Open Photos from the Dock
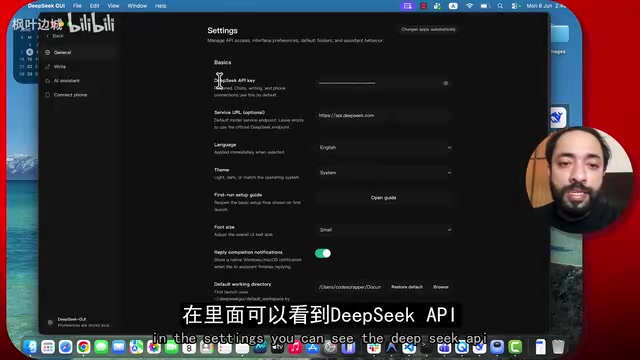The image size is (640, 360). coord(154,347)
